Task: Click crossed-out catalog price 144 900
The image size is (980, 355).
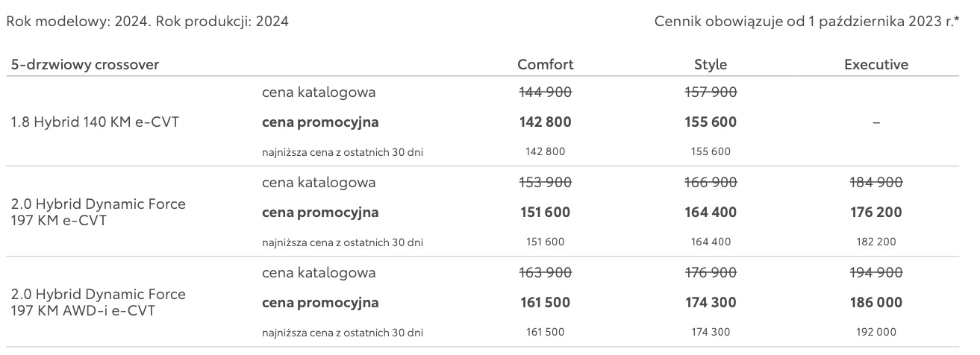Action: [545, 92]
